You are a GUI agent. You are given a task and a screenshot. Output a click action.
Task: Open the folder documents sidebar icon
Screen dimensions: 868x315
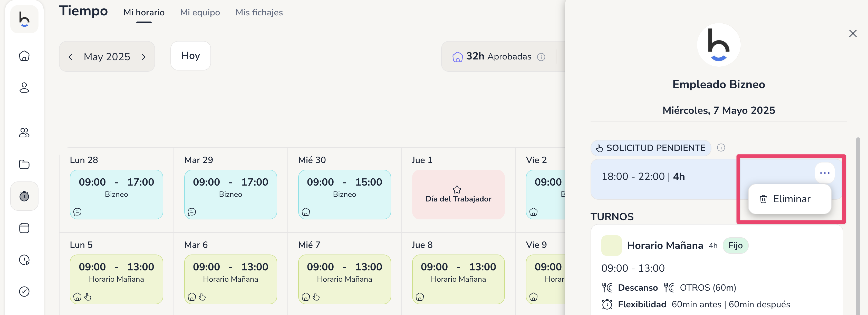coord(24,164)
